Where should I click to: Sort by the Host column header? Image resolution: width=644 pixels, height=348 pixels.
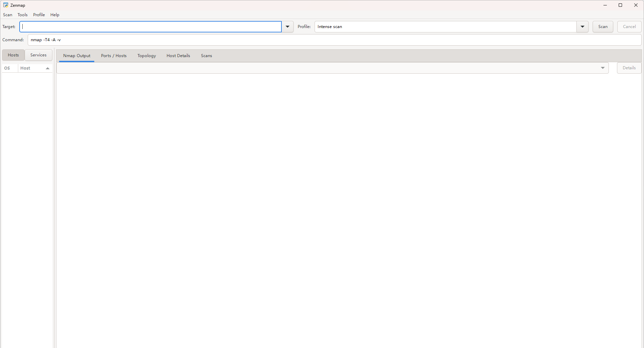[35, 68]
